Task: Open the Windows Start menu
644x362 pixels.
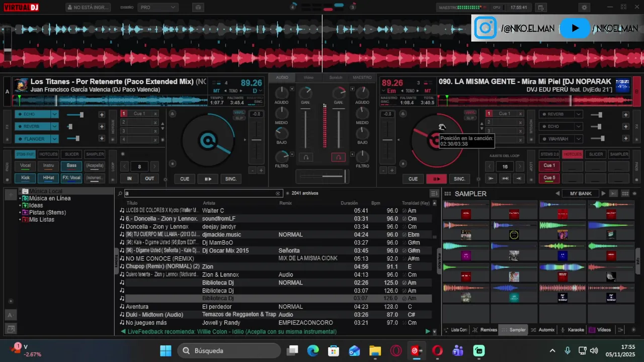Action: pos(166,350)
